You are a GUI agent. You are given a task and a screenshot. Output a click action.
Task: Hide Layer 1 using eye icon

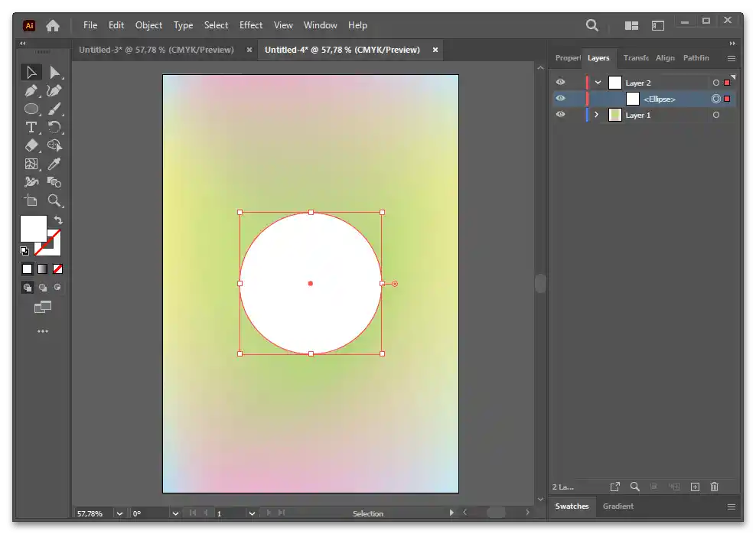pyautogui.click(x=560, y=115)
